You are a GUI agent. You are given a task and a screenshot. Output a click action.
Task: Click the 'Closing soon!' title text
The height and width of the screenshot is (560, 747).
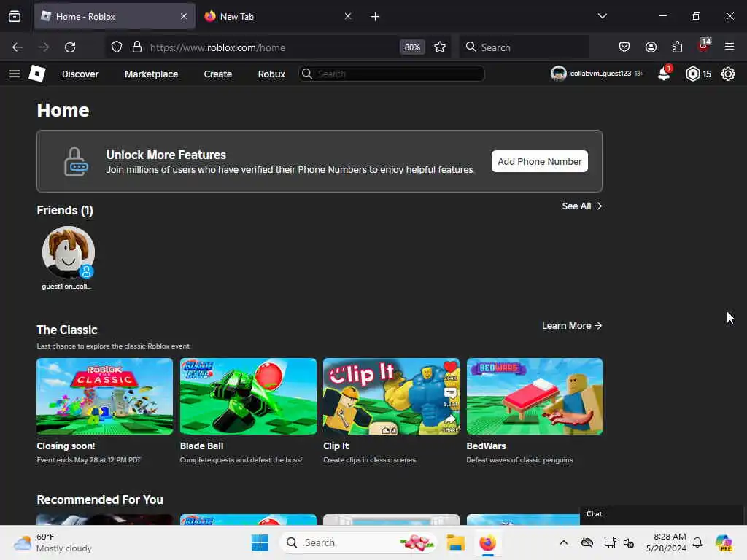pyautogui.click(x=66, y=446)
